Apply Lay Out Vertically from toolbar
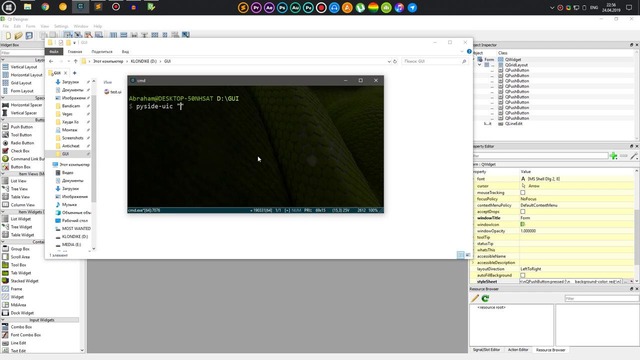 [124, 35]
